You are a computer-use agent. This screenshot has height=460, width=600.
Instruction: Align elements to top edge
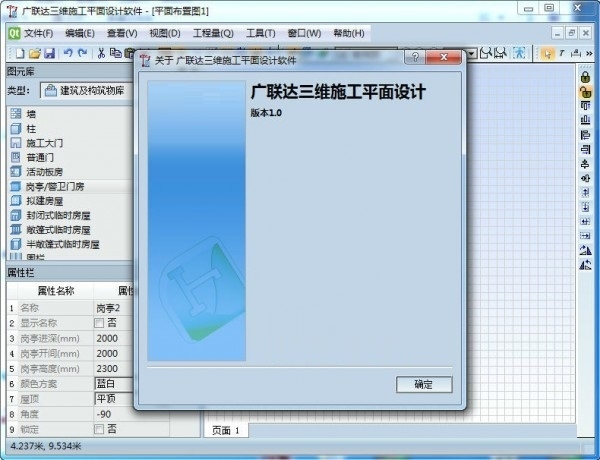(585, 106)
